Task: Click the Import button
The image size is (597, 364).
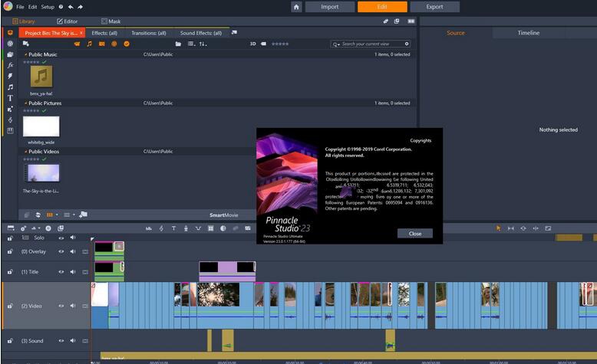Action: coord(329,7)
